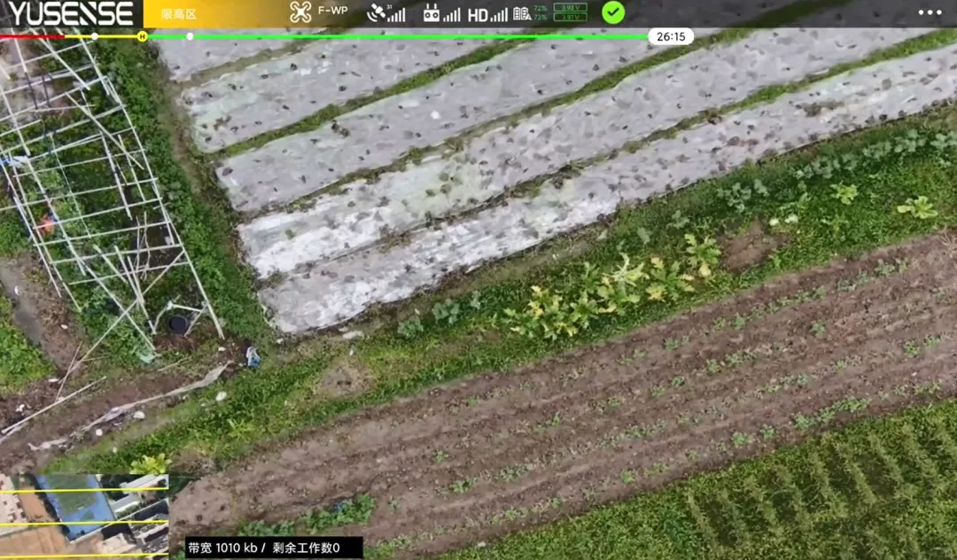957x560 pixels.
Task: Click the YUSENSE logo
Action: click(x=71, y=13)
